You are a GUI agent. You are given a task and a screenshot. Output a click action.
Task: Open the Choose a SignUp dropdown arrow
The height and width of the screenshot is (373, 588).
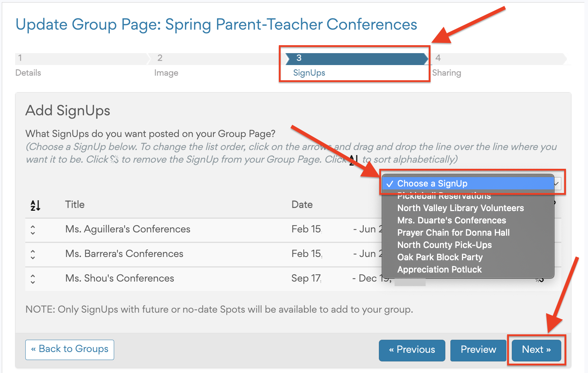[557, 184]
